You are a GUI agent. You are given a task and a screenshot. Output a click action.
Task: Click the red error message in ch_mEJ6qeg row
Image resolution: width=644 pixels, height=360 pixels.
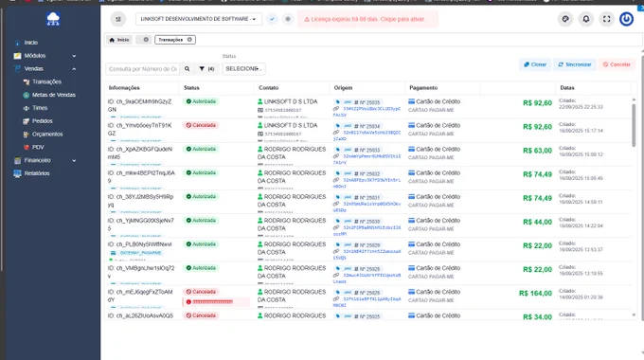point(216,302)
